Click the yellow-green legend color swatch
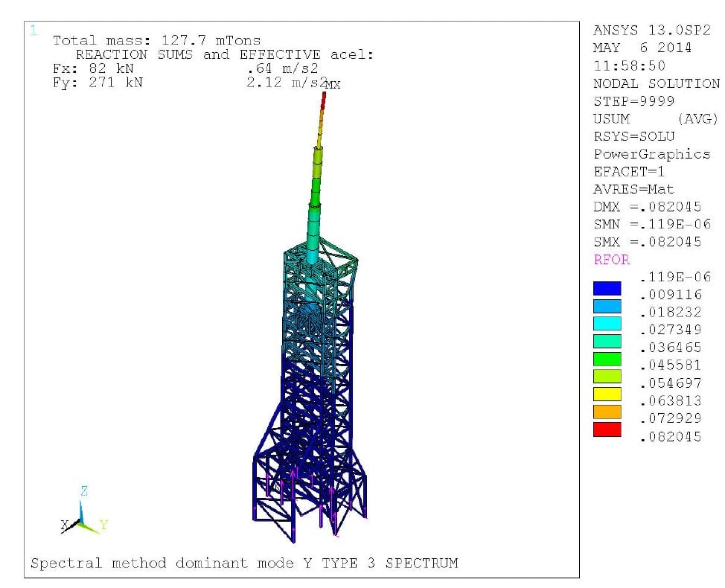The height and width of the screenshot is (588, 725). [x=607, y=377]
